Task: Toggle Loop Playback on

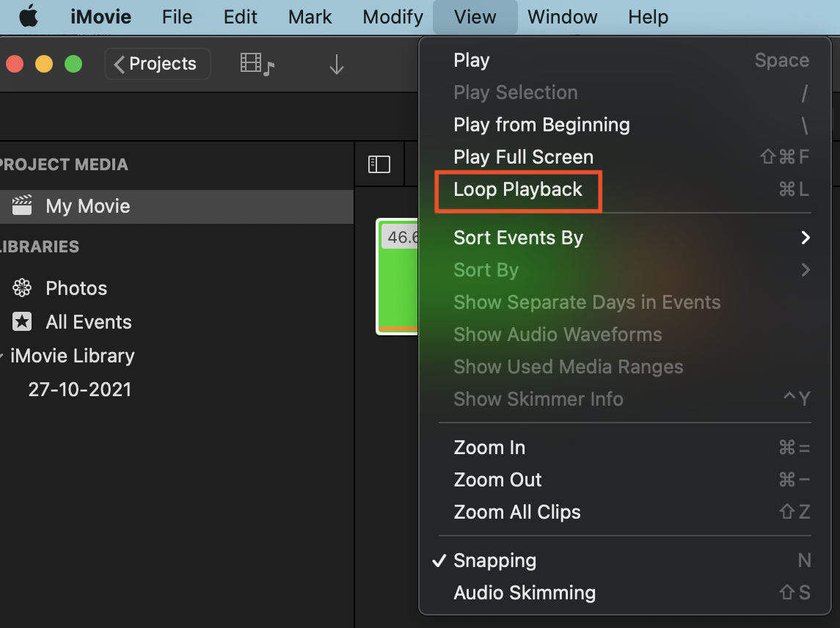Action: pos(518,189)
